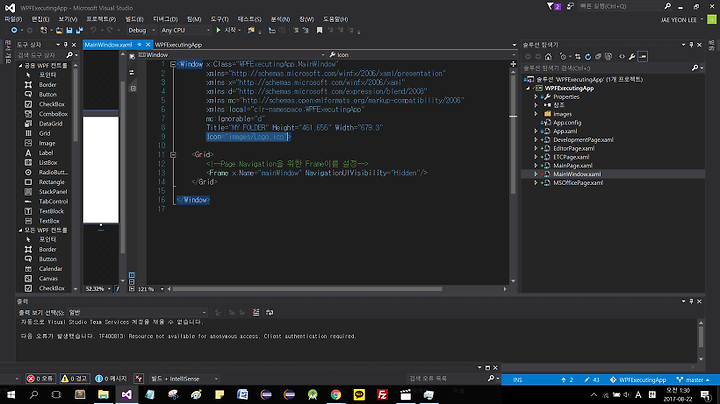720x404 pixels.
Task: Click the 시작 start debugging button
Action: [228, 30]
